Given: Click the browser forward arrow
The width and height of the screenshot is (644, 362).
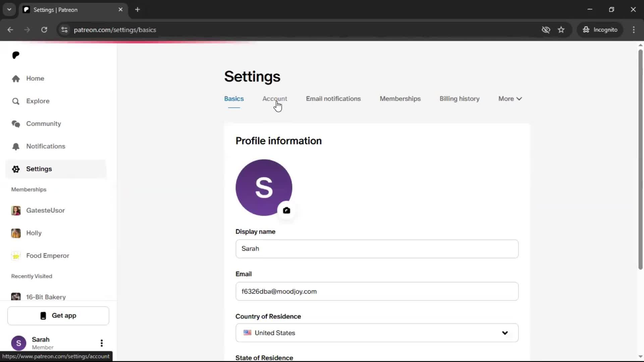Looking at the screenshot, I should 27,30.
